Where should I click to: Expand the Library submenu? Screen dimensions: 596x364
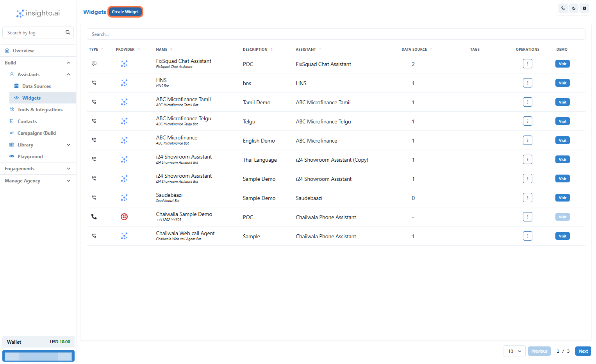pyautogui.click(x=69, y=145)
